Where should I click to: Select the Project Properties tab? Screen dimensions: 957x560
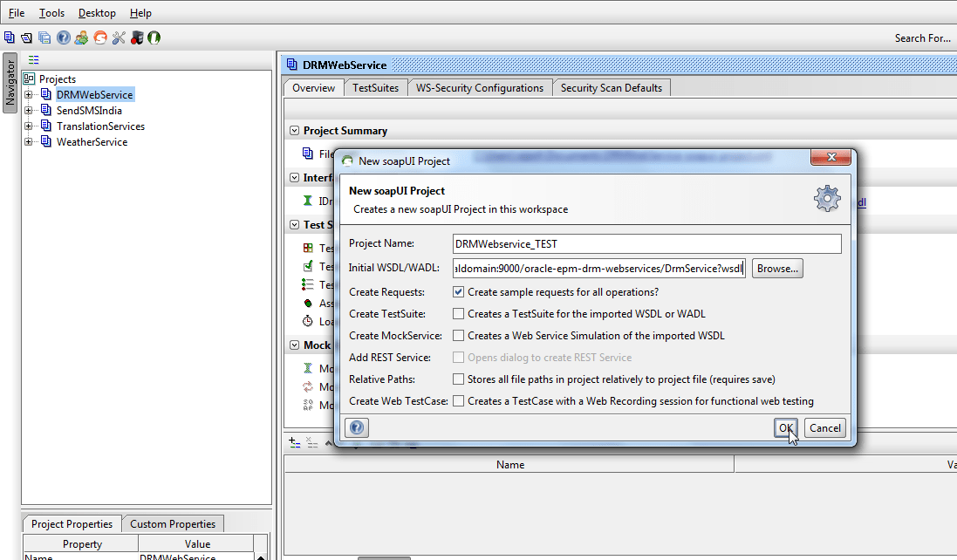click(72, 524)
